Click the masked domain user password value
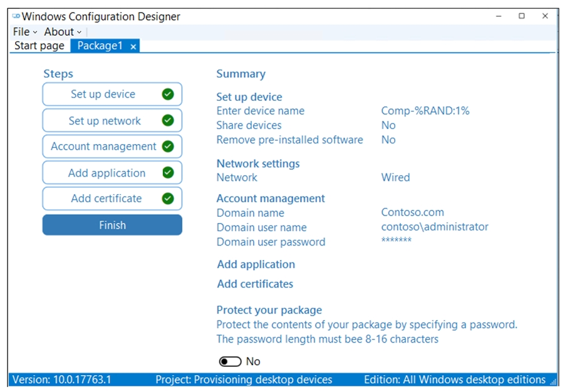 coord(397,240)
